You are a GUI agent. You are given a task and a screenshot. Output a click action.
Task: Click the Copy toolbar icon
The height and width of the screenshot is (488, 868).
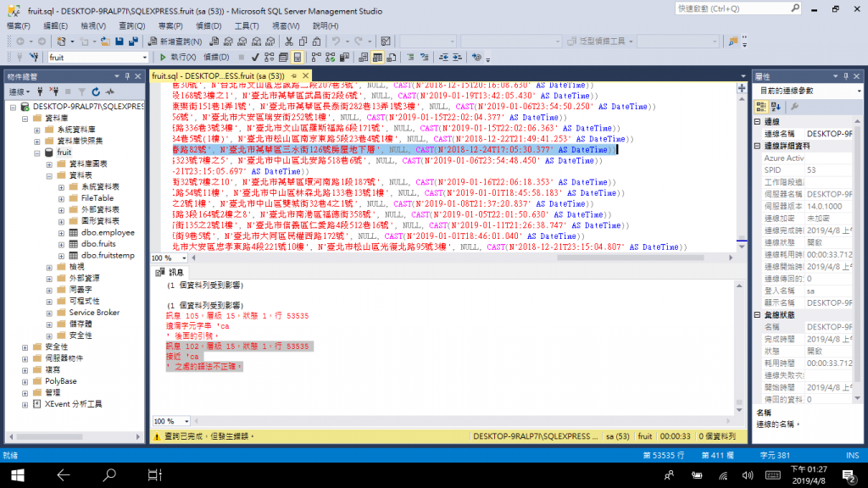pyautogui.click(x=303, y=42)
